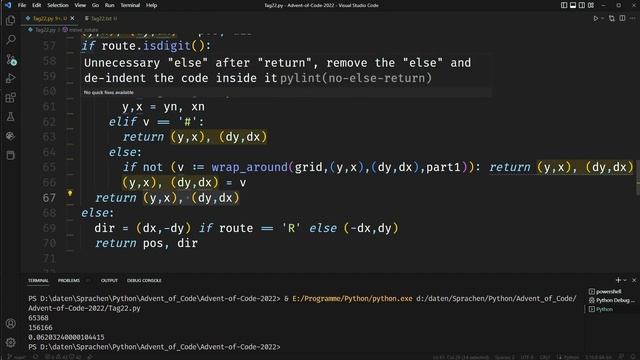This screenshot has width=640, height=360.
Task: Create a new terminal with plus button
Action: (618, 280)
